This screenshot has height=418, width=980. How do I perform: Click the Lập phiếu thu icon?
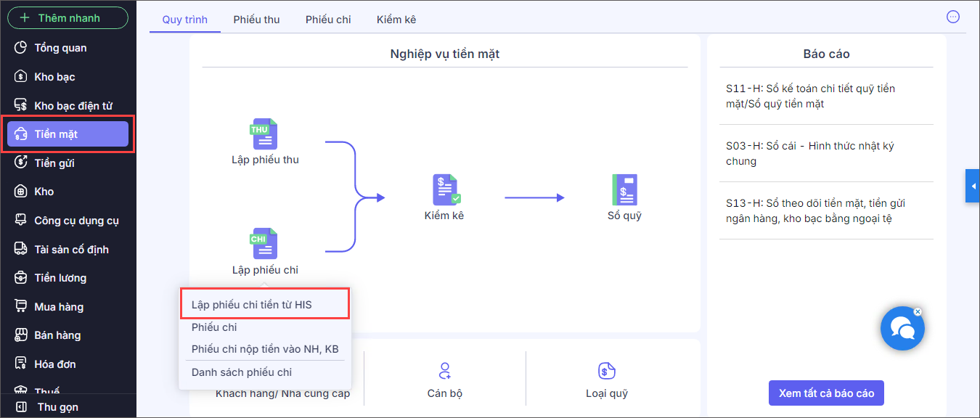(x=264, y=134)
